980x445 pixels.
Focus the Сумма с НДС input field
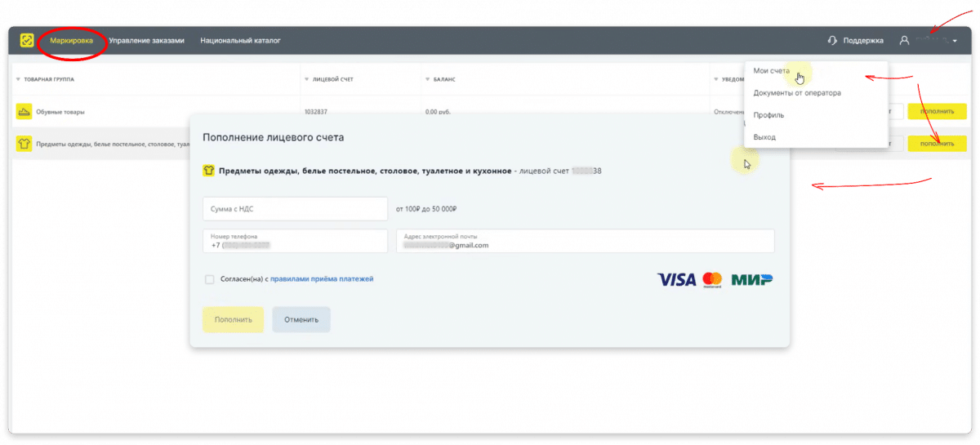(x=295, y=209)
